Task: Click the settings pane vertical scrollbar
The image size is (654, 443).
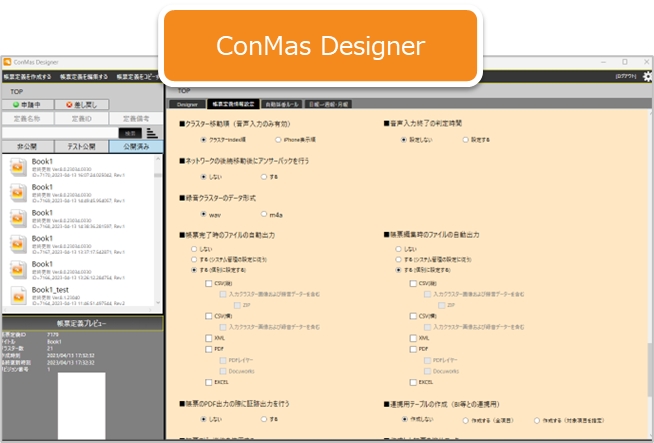Action: 650,369
